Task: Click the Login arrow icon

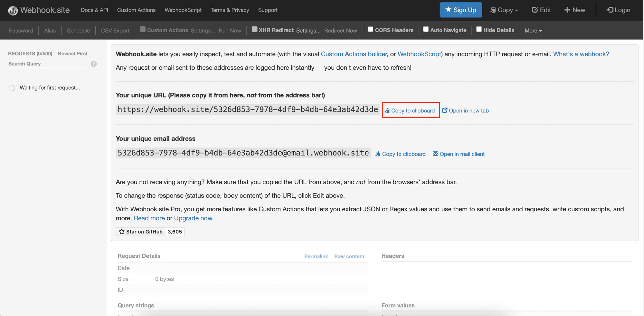Action: (610, 10)
